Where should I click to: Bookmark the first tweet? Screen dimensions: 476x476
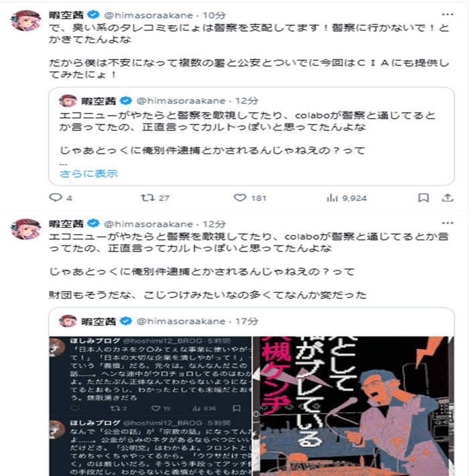point(423,198)
